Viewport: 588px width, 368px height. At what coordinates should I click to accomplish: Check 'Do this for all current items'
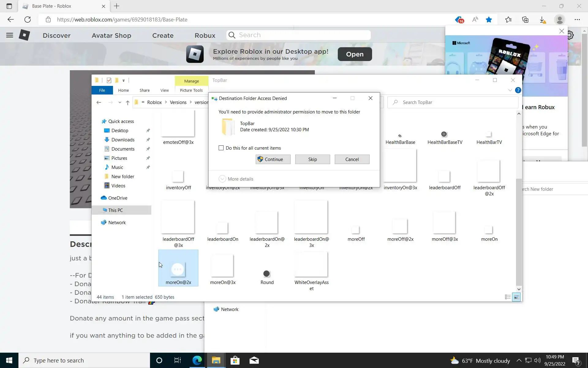pyautogui.click(x=221, y=148)
